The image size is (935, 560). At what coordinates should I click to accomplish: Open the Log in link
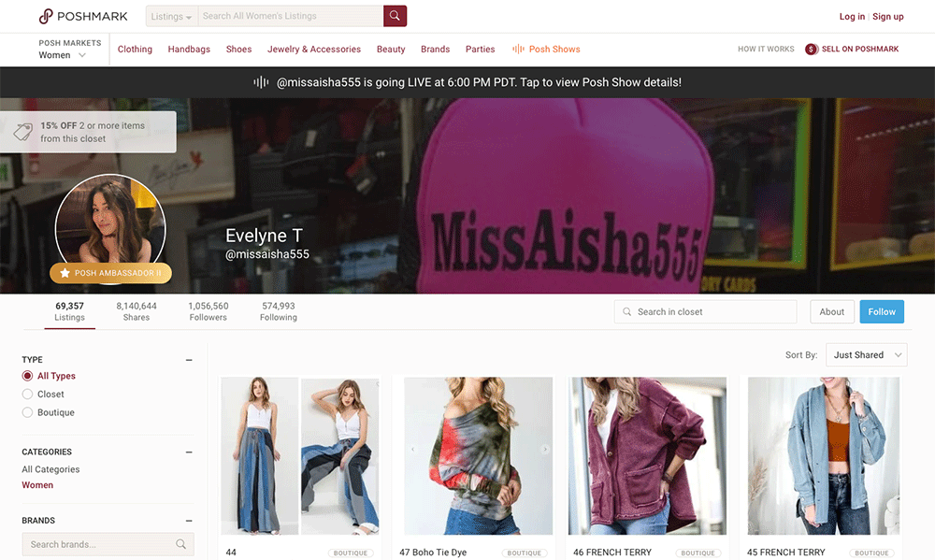(851, 16)
